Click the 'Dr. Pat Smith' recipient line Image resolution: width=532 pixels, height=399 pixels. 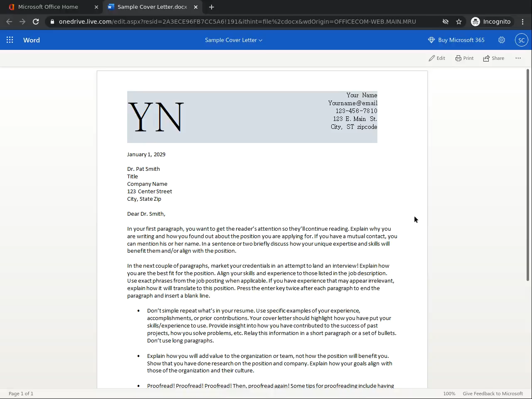(x=143, y=169)
